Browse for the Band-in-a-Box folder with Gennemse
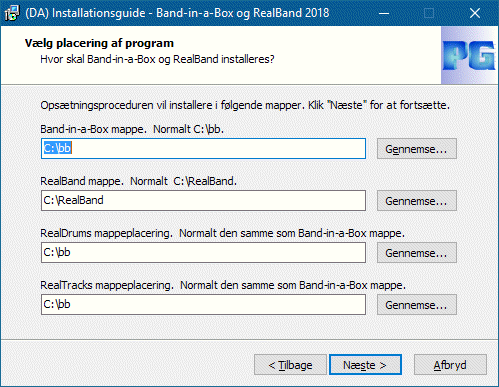 (417, 149)
